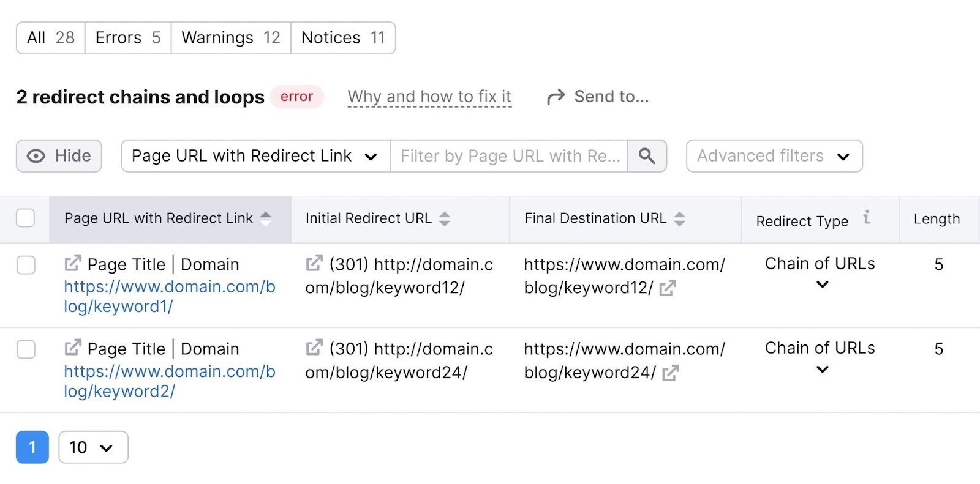
Task: Select the Notices tab
Action: [342, 37]
